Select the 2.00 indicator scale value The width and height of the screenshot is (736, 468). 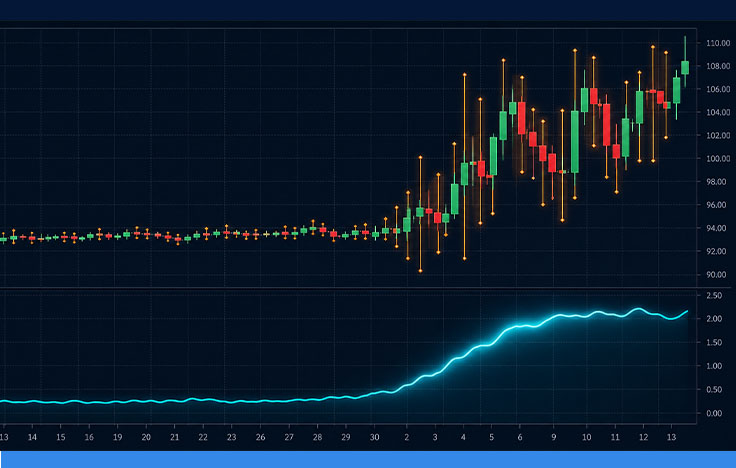pos(714,319)
